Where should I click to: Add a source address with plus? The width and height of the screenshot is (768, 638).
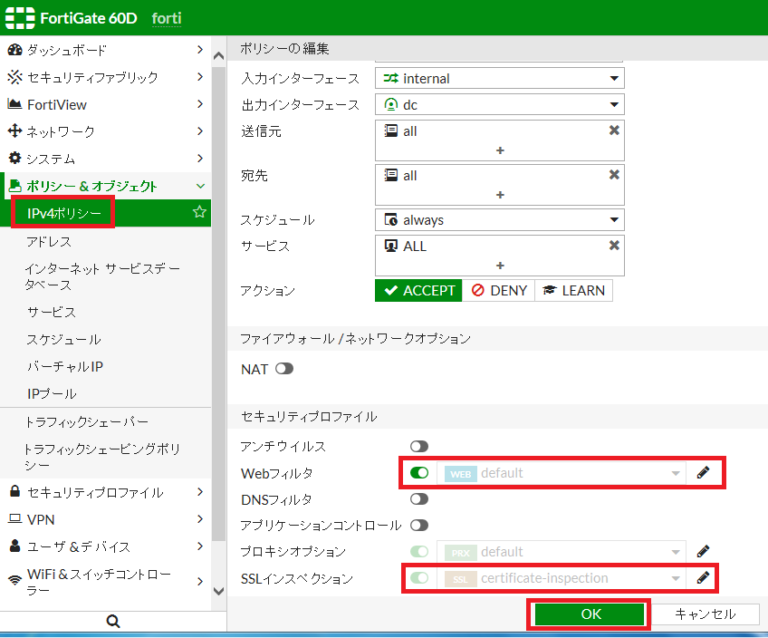tap(500, 150)
